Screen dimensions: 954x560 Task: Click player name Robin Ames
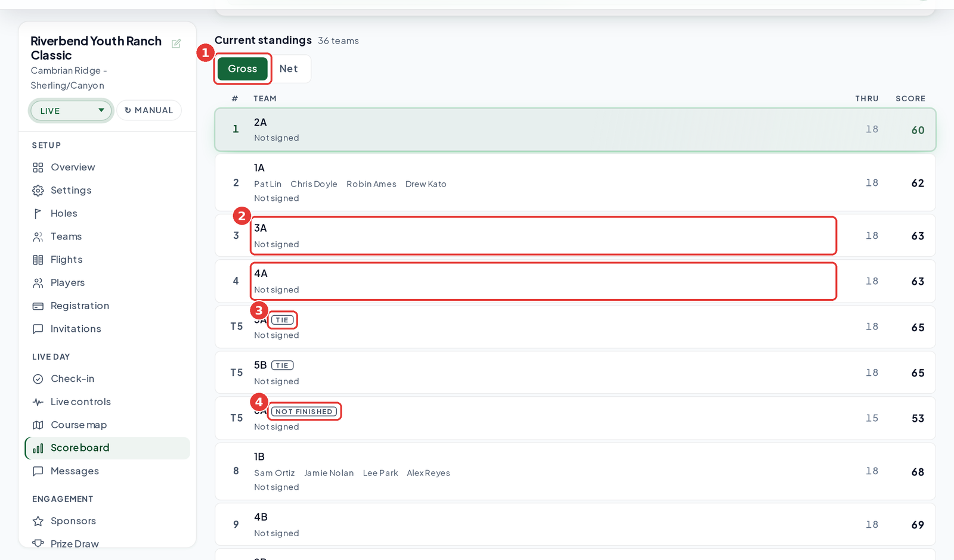pos(371,184)
